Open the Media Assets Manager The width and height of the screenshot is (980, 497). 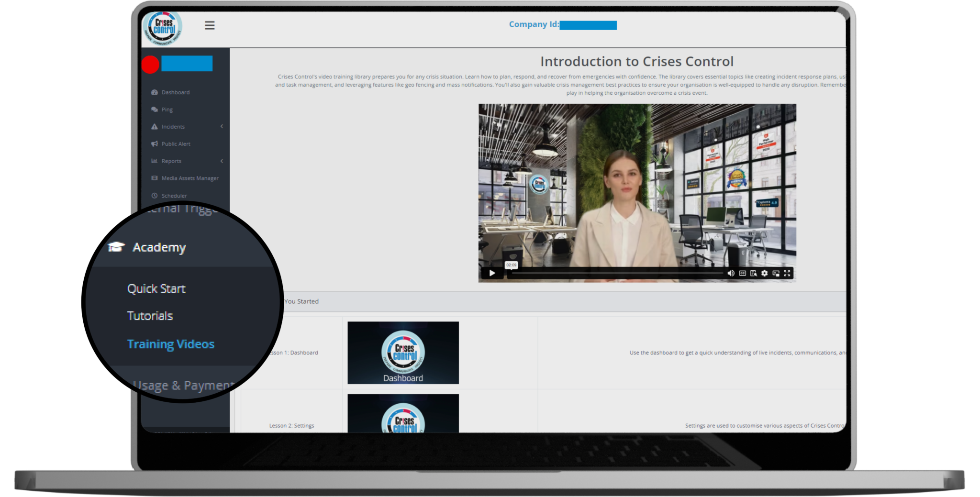pyautogui.click(x=189, y=178)
